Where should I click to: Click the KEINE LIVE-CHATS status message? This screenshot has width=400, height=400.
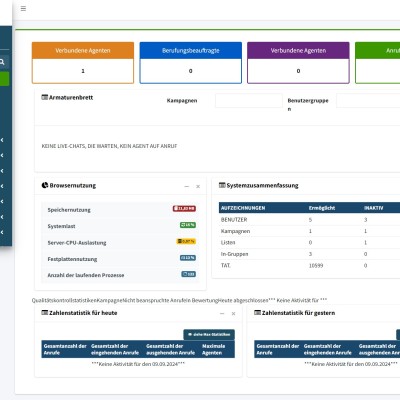tap(109, 146)
